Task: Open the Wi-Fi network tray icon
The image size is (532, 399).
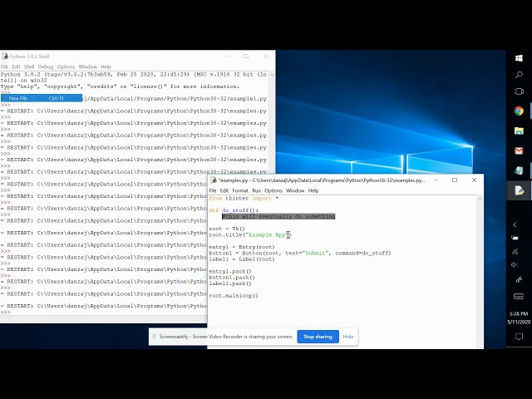Action: pos(515,251)
